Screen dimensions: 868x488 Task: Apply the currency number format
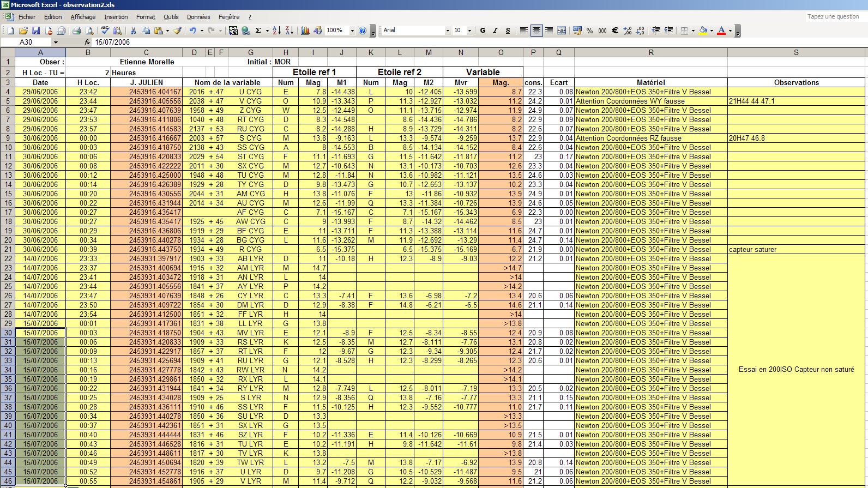point(577,31)
